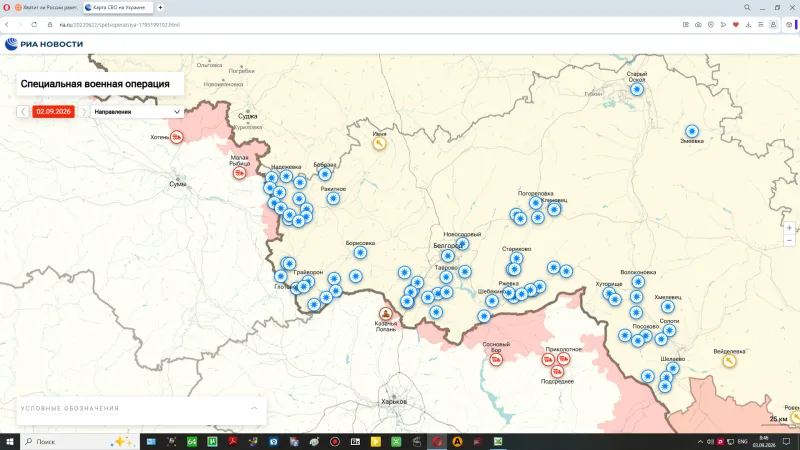Click the Сосновый Бор red marker
This screenshot has height=450, width=800.
tap(496, 360)
